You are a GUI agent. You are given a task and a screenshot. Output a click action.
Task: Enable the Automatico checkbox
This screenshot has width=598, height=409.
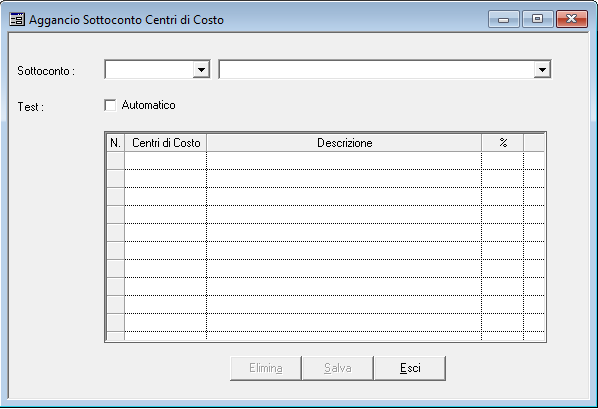(110, 105)
